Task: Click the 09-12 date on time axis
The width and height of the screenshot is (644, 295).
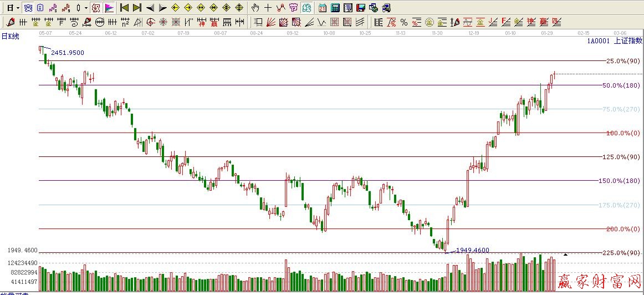Action: click(x=293, y=33)
